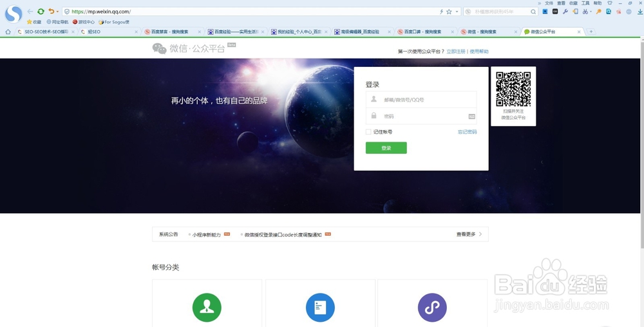The height and width of the screenshot is (327, 644).
Task: Expand the address bar history dropdown arrow
Action: coord(457,12)
